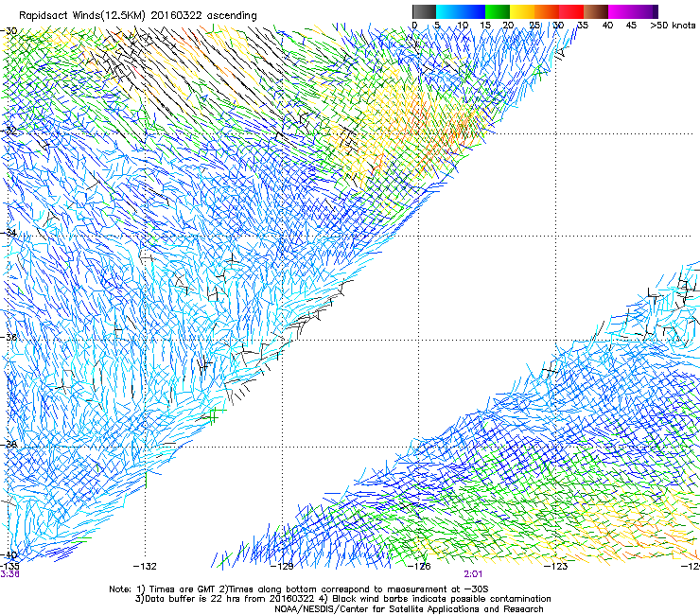Select the '15' legend scale label
700x615 pixels.
coord(485,26)
